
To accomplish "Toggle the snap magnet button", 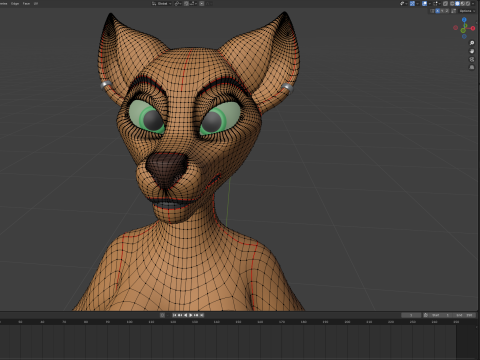I will pyautogui.click(x=186, y=3).
